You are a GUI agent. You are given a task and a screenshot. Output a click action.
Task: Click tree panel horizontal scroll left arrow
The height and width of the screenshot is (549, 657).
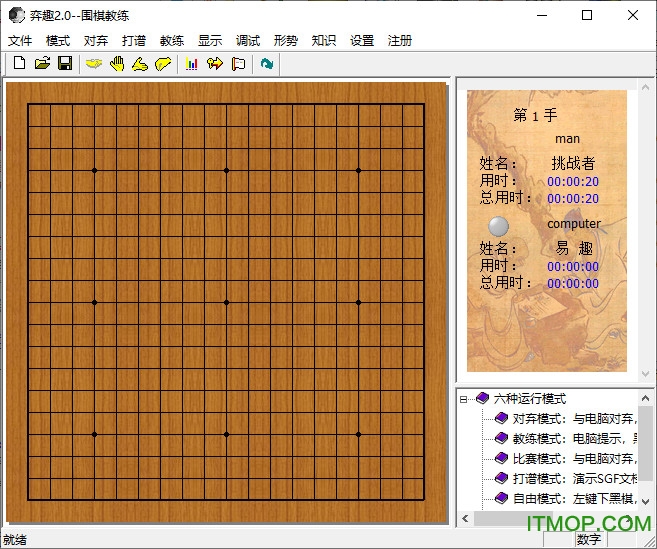pyautogui.click(x=465, y=518)
